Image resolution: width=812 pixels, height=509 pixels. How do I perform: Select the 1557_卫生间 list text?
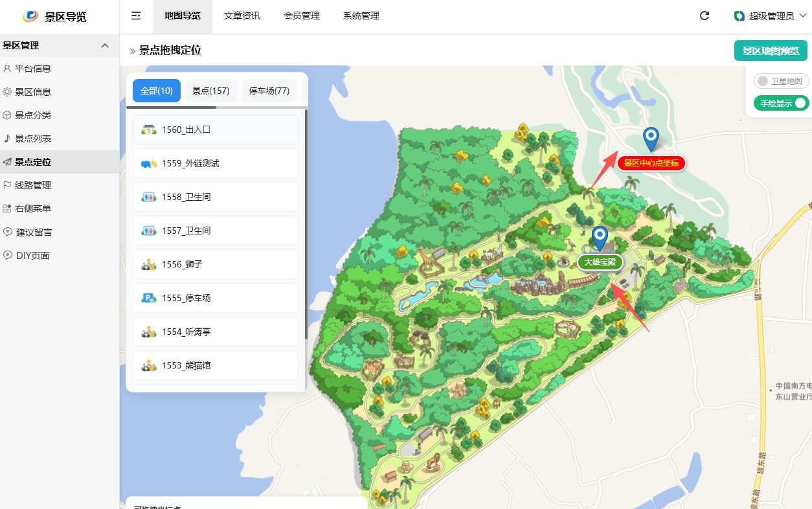[186, 231]
